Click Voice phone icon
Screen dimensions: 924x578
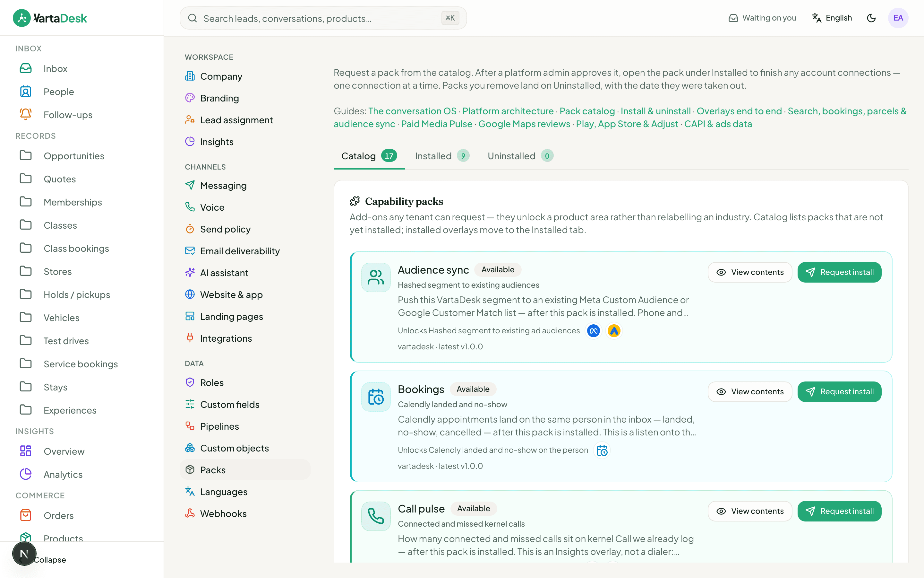coord(190,207)
